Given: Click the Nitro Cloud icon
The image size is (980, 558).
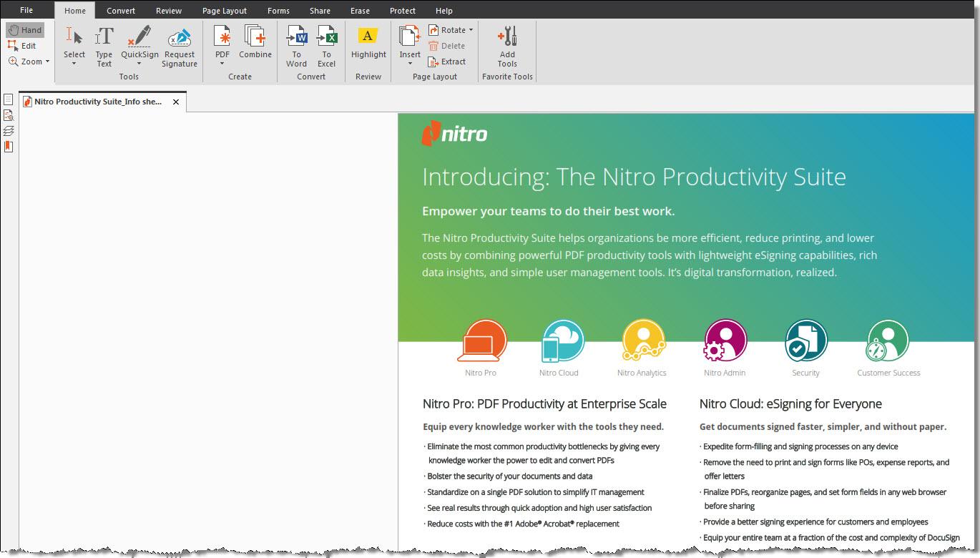Looking at the screenshot, I should click(x=562, y=341).
